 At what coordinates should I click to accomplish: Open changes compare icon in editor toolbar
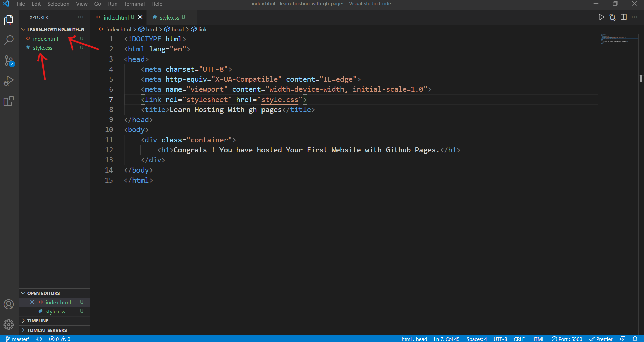[x=612, y=17]
